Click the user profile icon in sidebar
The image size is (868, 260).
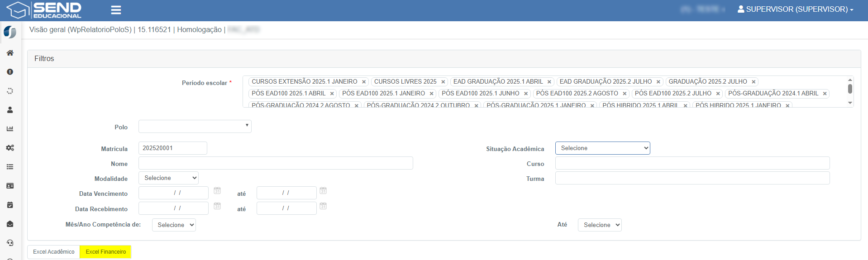click(x=10, y=110)
